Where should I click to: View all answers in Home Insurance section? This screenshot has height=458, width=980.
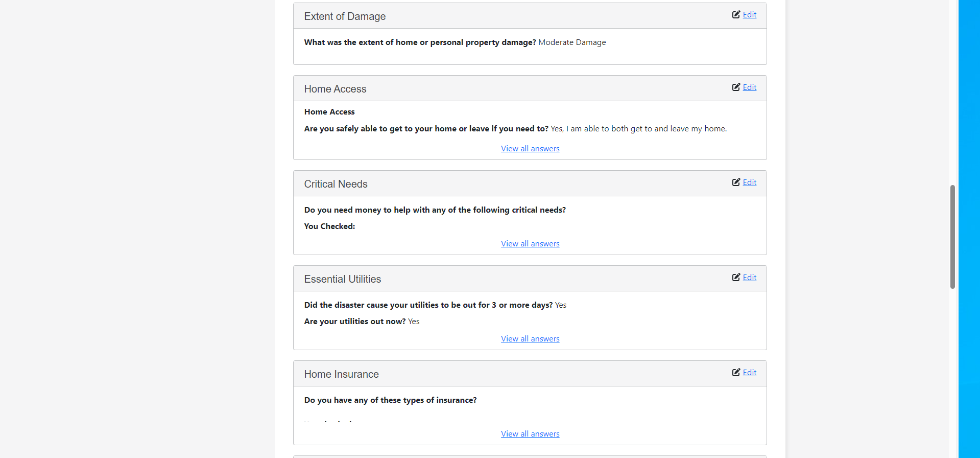tap(530, 434)
